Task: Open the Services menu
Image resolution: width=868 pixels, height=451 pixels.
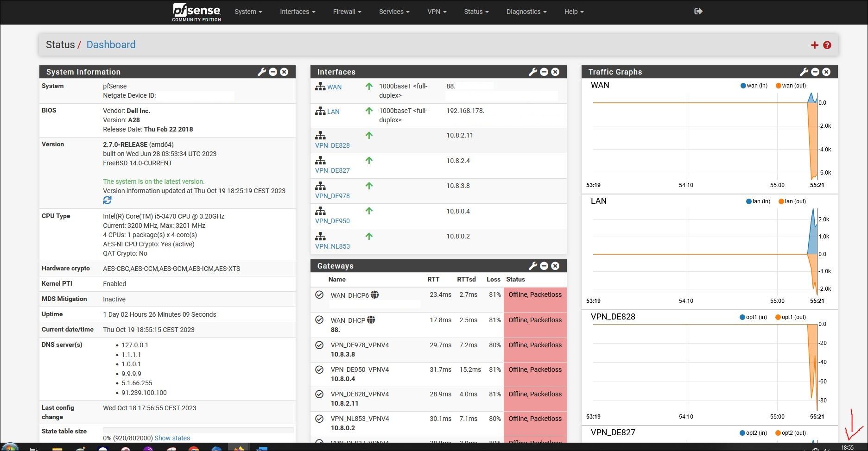Action: 394,12
